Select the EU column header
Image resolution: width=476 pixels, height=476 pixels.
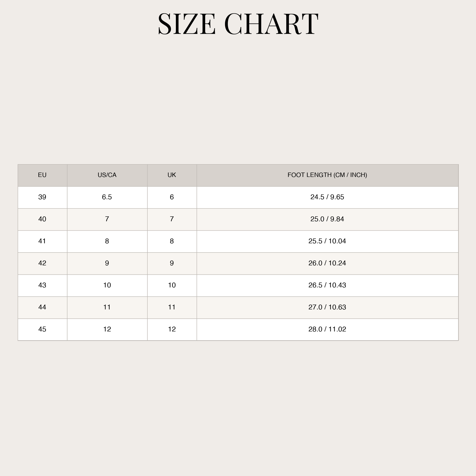(42, 175)
